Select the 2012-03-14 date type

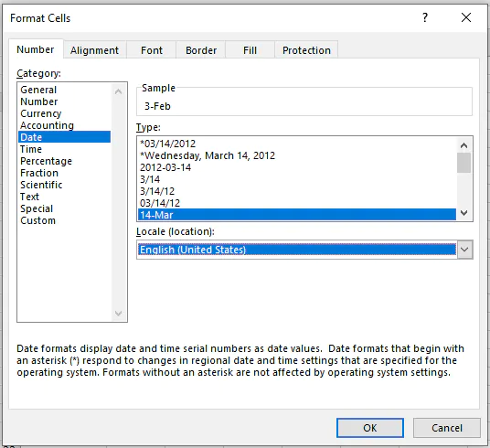(x=297, y=167)
